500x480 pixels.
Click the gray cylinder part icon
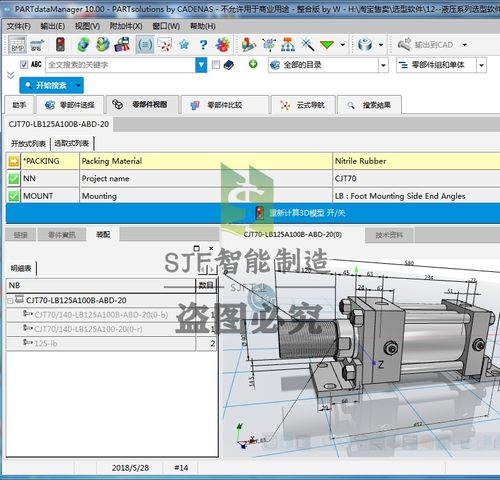pos(365,44)
